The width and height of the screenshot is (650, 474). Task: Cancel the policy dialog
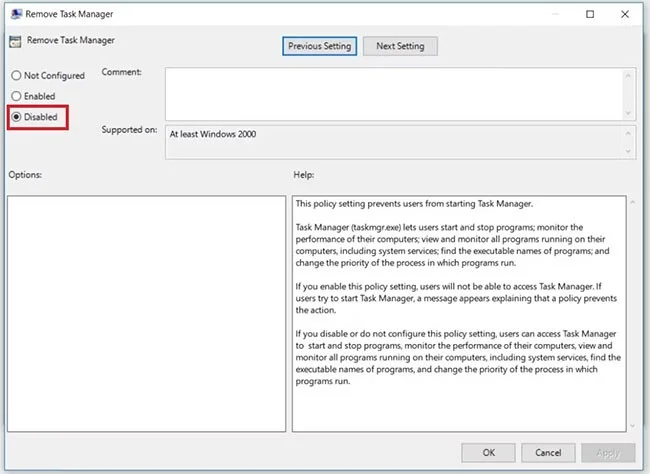[x=548, y=452]
